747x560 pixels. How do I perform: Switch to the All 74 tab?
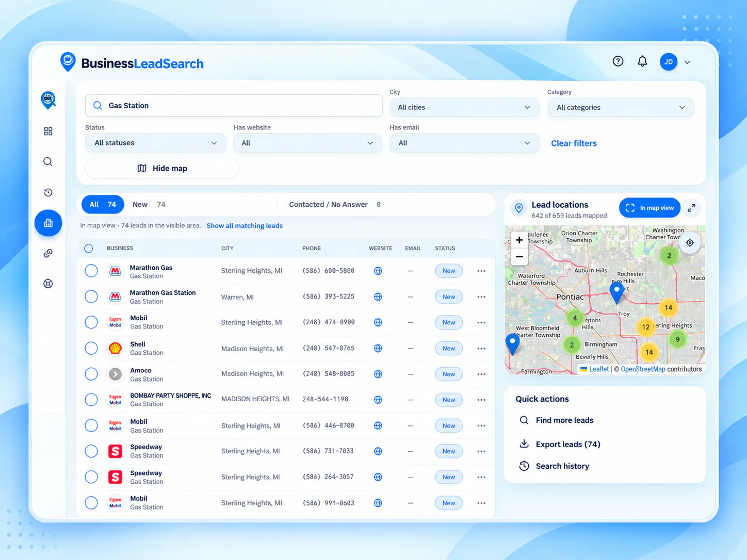pyautogui.click(x=103, y=204)
